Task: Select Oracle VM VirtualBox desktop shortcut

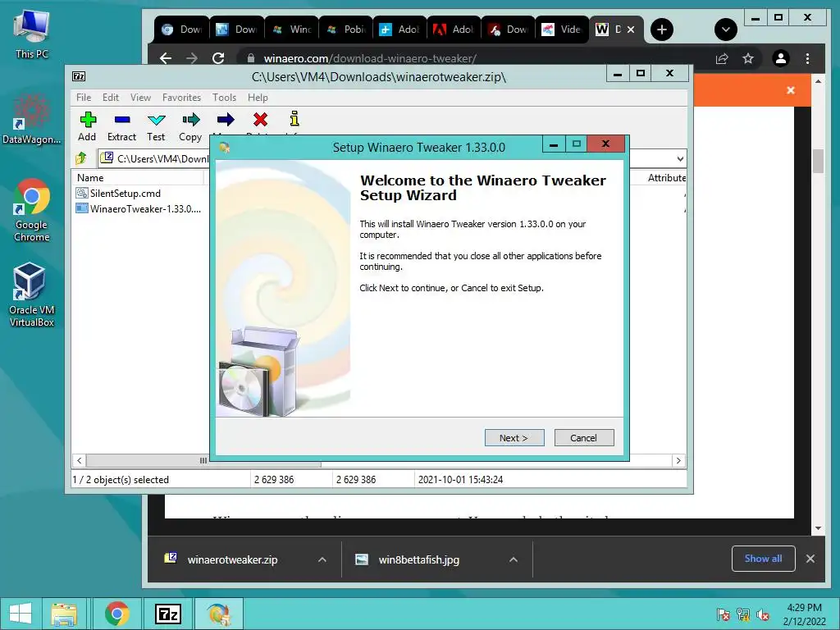Action: [x=32, y=294]
